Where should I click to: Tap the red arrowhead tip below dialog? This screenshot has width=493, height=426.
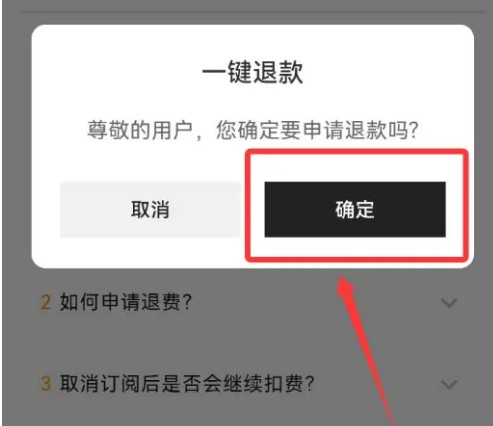pyautogui.click(x=343, y=282)
